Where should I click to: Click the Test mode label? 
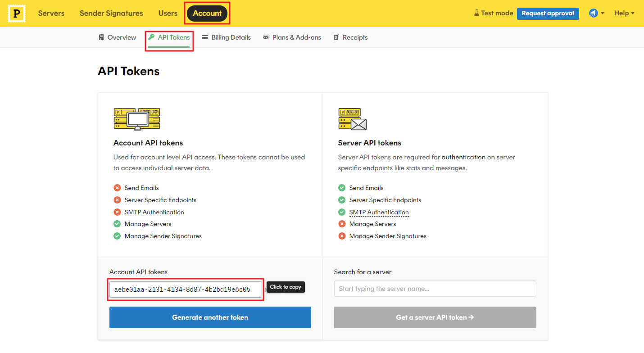pyautogui.click(x=497, y=13)
